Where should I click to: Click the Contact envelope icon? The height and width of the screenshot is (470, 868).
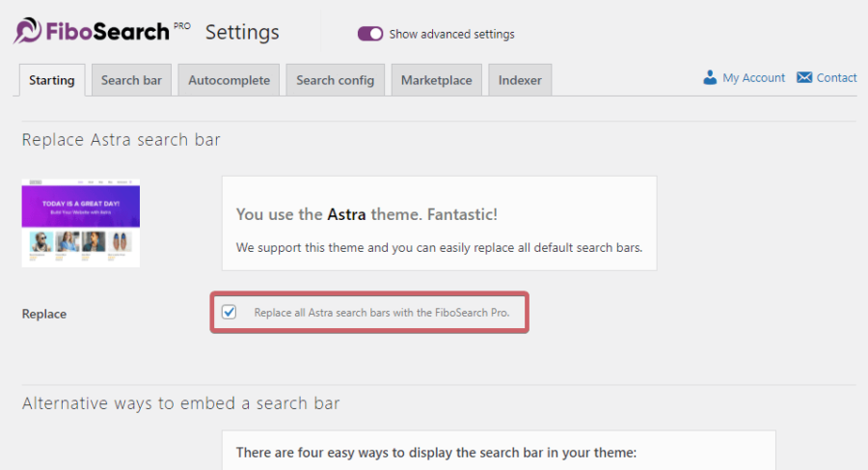[803, 77]
